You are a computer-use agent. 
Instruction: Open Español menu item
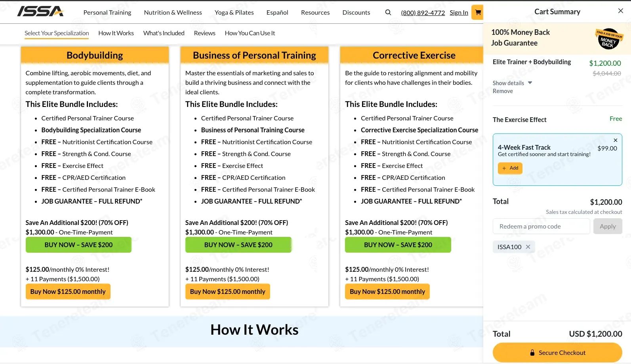(277, 12)
